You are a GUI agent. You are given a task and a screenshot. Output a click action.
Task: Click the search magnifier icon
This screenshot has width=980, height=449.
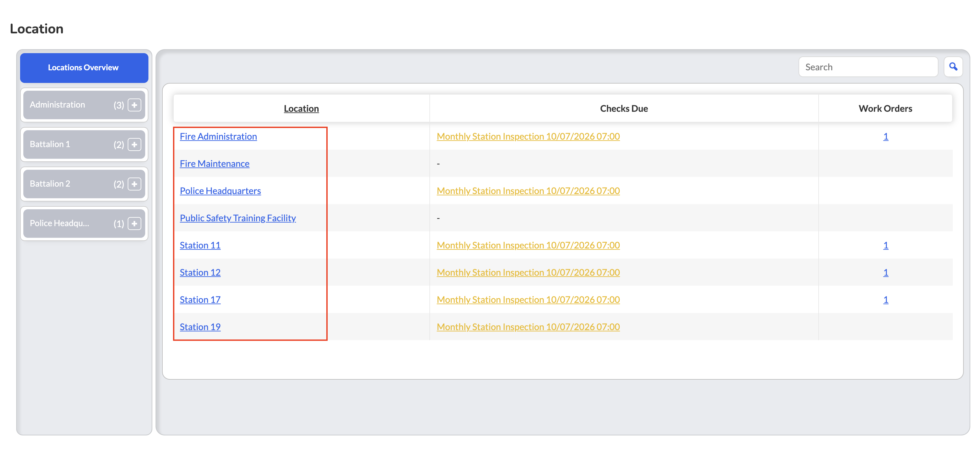[953, 67]
